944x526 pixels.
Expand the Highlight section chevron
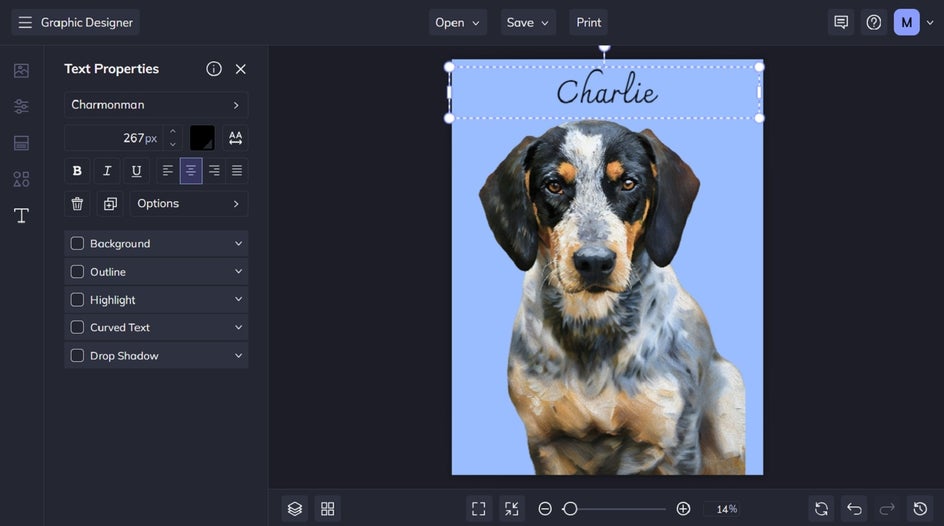click(238, 299)
